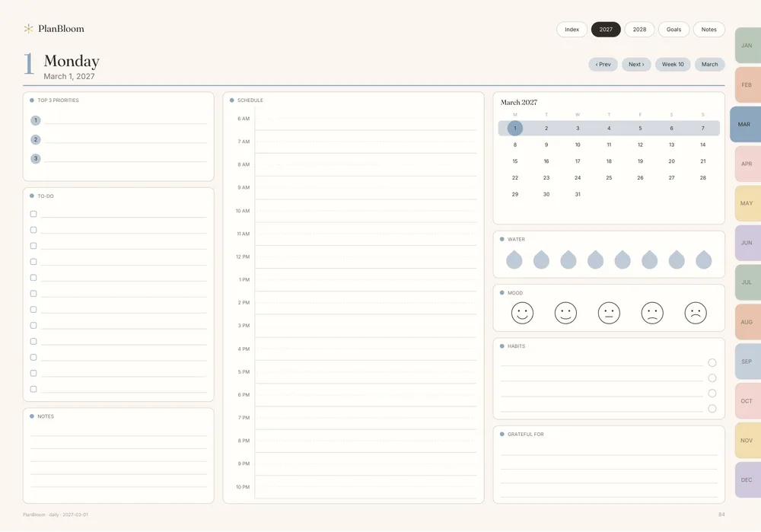The width and height of the screenshot is (761, 532).
Task: Open the JUL side tab
Action: pos(748,282)
